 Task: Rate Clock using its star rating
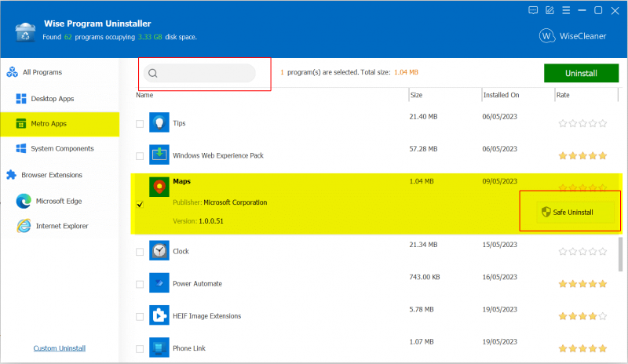582,252
